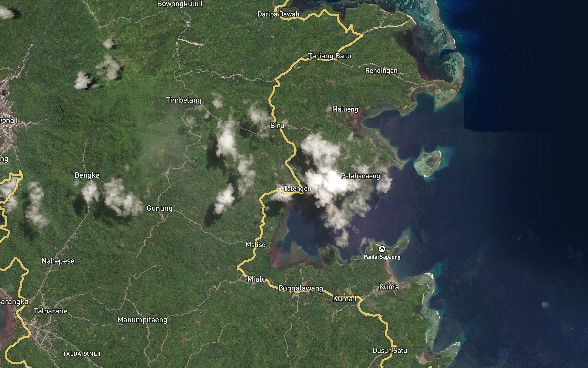Click the Nahepese village label
Screen dimensions: 588x368
(x=58, y=261)
